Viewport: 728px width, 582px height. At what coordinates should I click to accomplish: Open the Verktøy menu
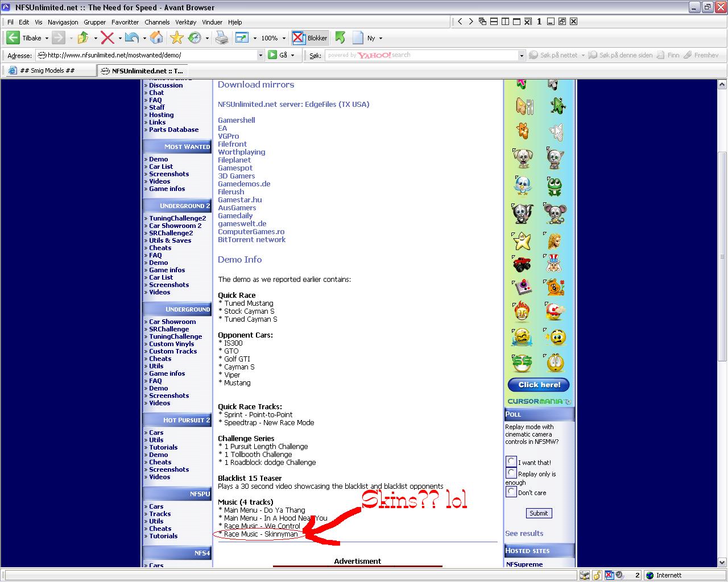tap(185, 22)
